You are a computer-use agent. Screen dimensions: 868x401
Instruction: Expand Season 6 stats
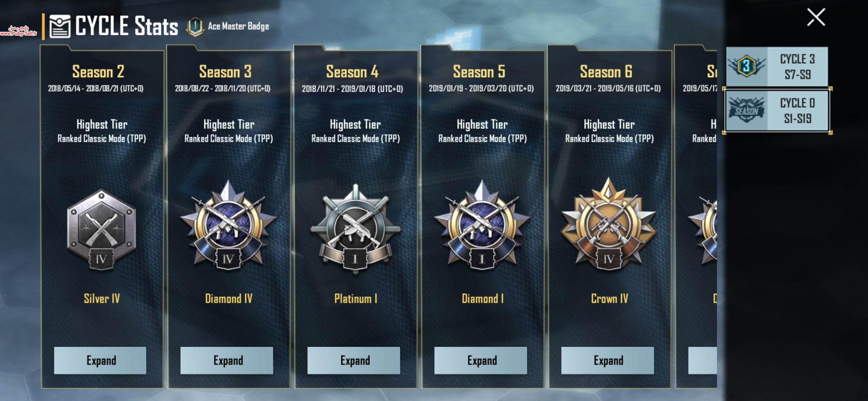point(608,361)
